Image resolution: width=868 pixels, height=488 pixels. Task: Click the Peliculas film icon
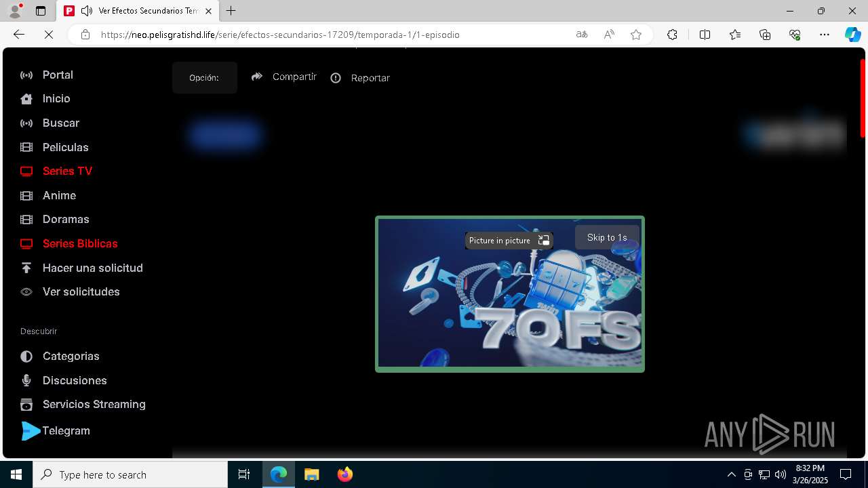[26, 147]
